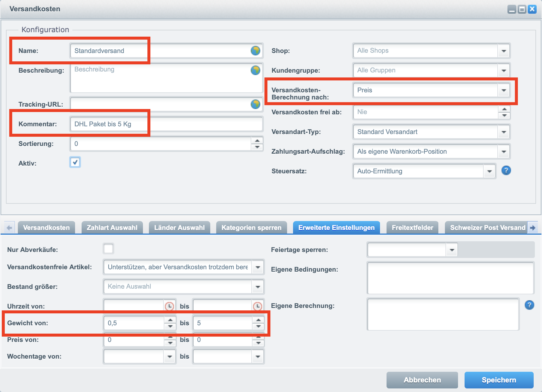Expand the Shop dropdown

(x=504, y=51)
